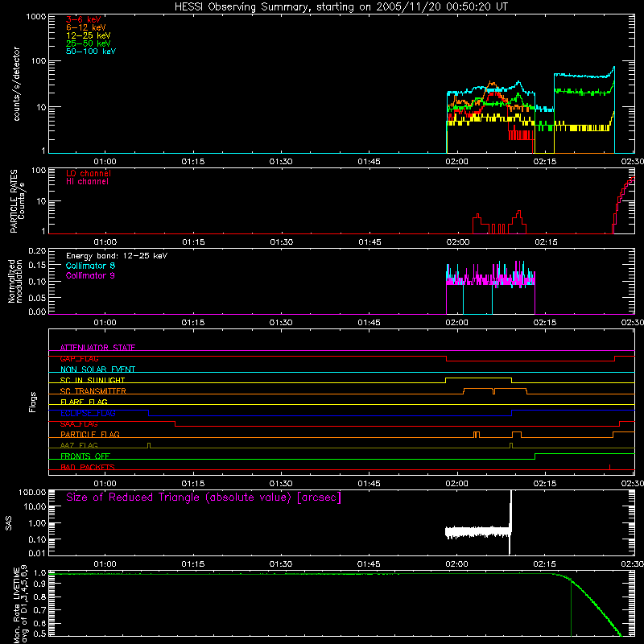
Task: Select the cyan 50-100 keV legend entry
Action: [x=91, y=52]
